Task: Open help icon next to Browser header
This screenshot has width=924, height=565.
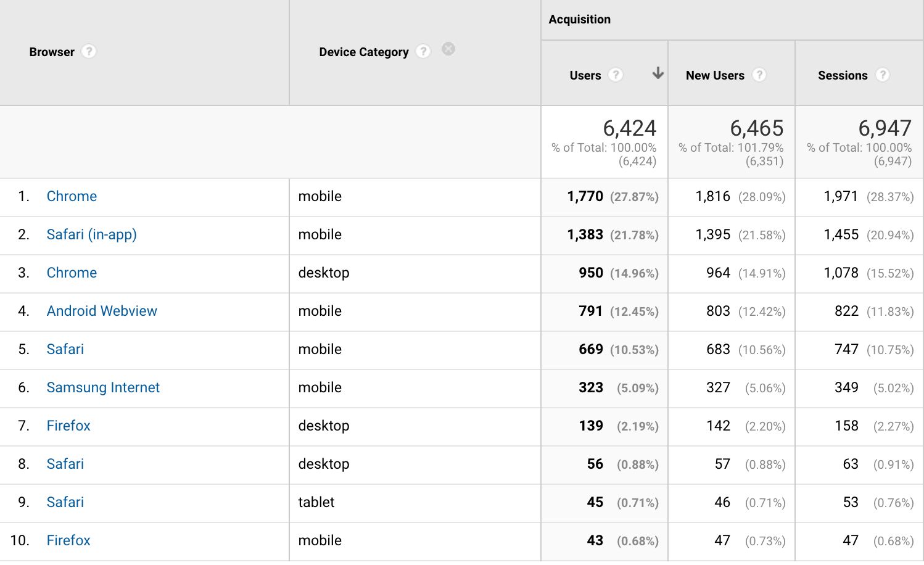Action: click(x=89, y=51)
